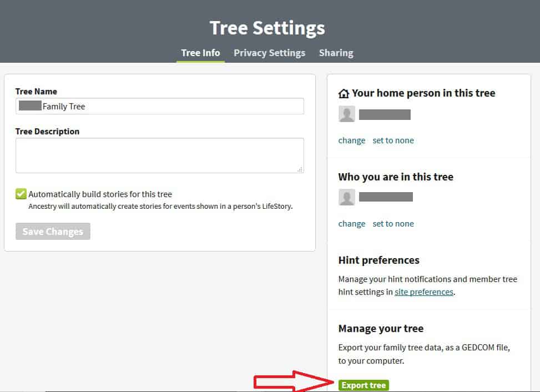Click the Save Changes button
The width and height of the screenshot is (540, 392).
tap(53, 232)
